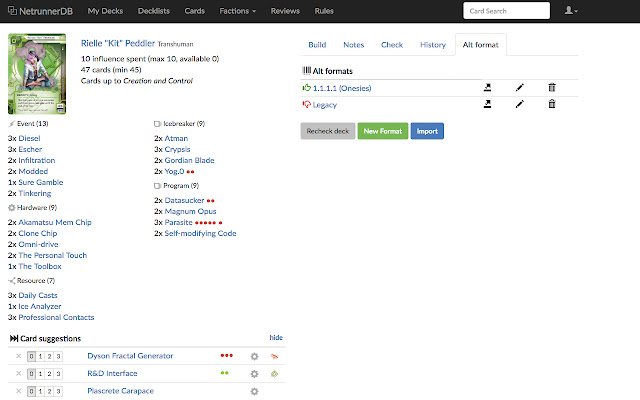Open the Professional Contacts card link
This screenshot has height=400, width=640.
click(56, 318)
